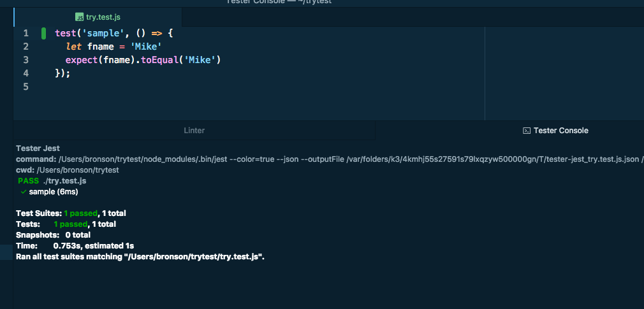Select the try.test.js editor tab
This screenshot has width=644, height=309.
point(98,17)
